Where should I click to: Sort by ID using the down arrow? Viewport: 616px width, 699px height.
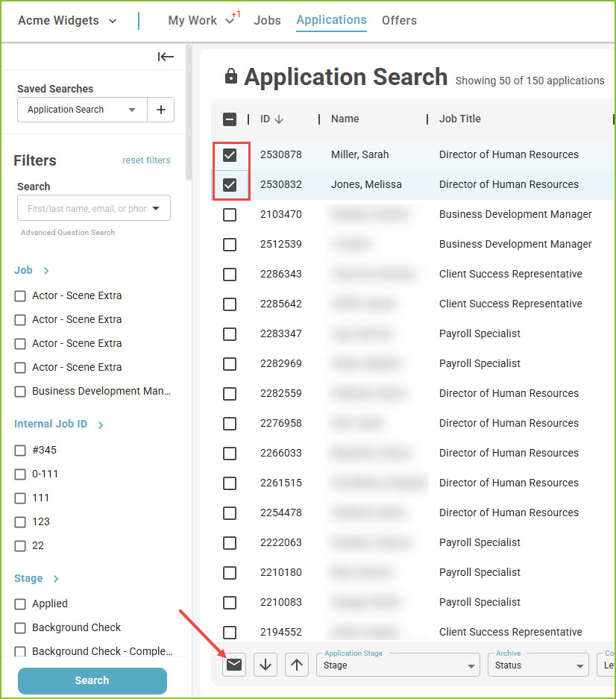click(279, 119)
